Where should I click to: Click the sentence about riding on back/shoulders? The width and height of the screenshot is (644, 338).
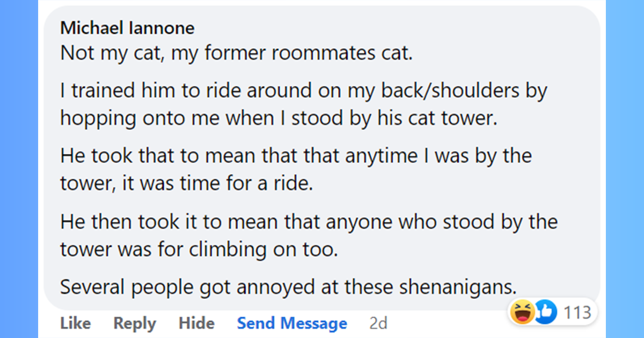pyautogui.click(x=304, y=90)
